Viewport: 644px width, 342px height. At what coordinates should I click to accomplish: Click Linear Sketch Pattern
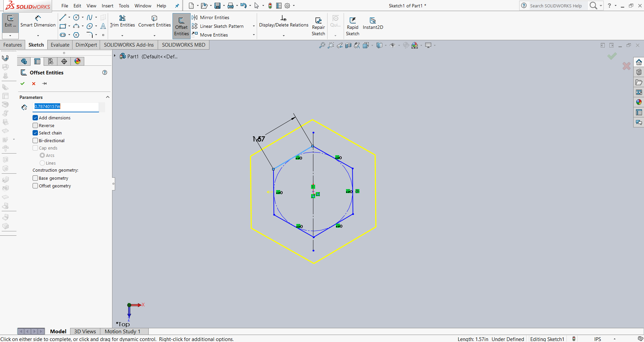pyautogui.click(x=218, y=26)
